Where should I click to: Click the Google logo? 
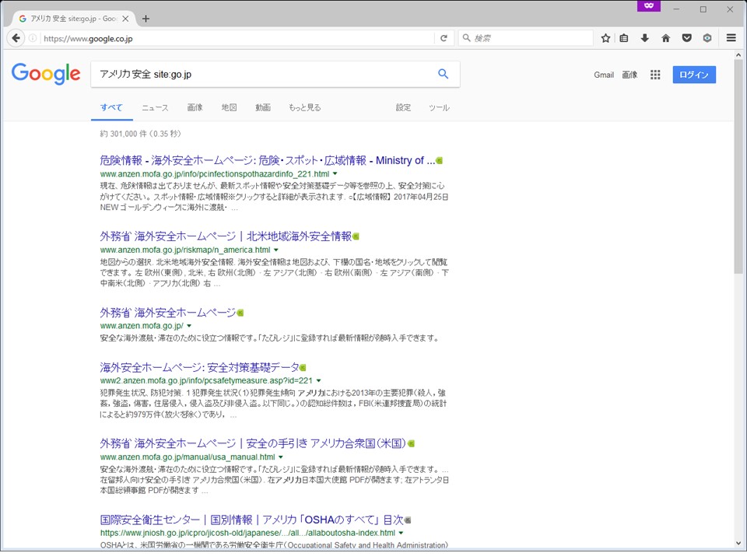(46, 74)
